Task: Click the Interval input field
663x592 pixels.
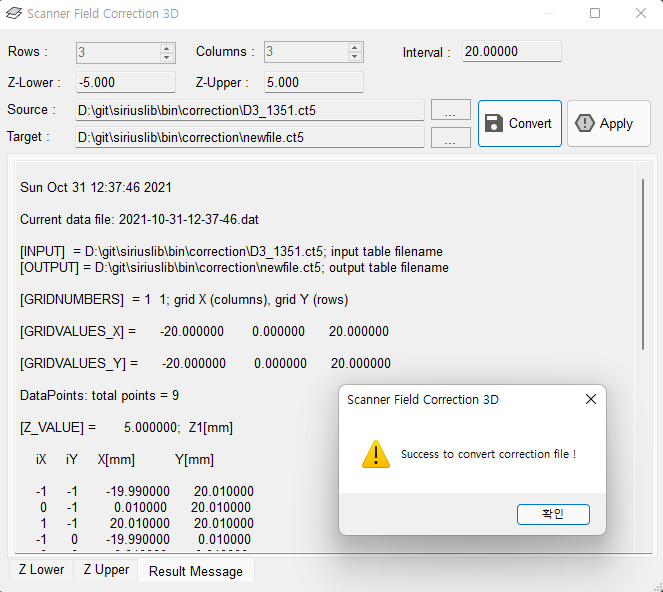Action: tap(512, 52)
